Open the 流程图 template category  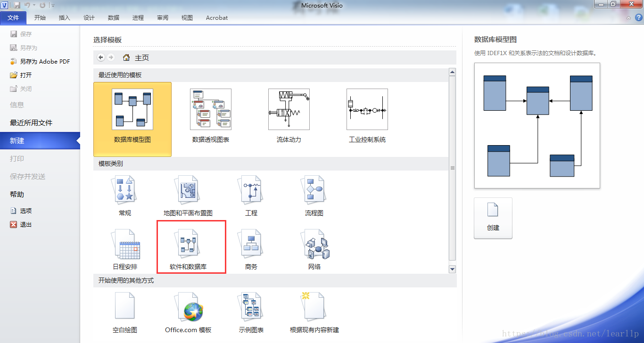[x=314, y=196]
